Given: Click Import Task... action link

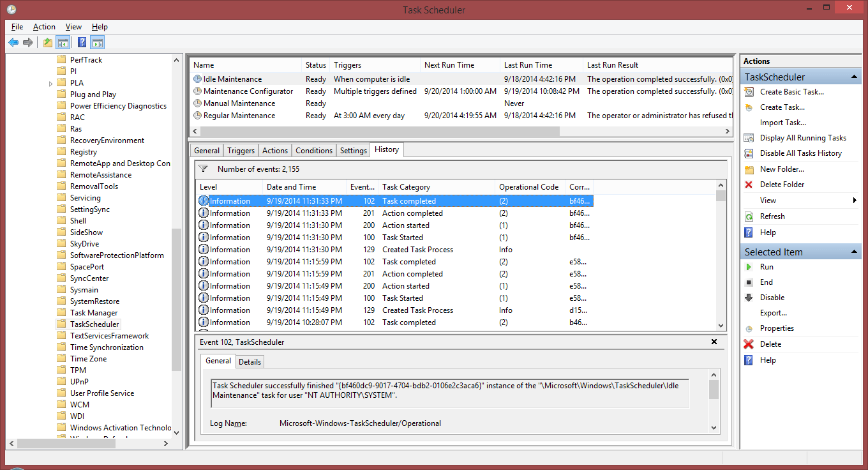Looking at the screenshot, I should 783,123.
